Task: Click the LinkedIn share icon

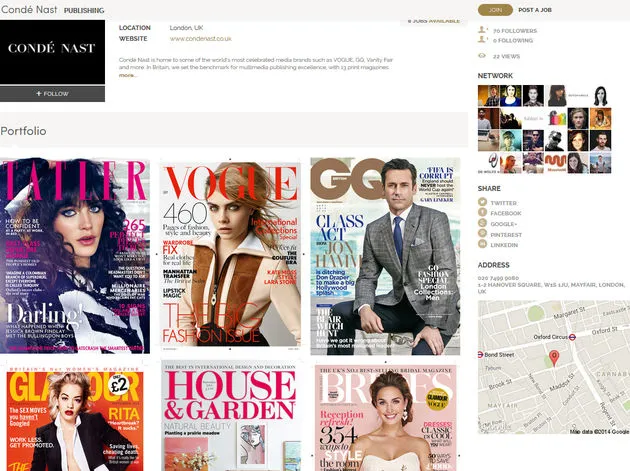Action: pyautogui.click(x=482, y=244)
